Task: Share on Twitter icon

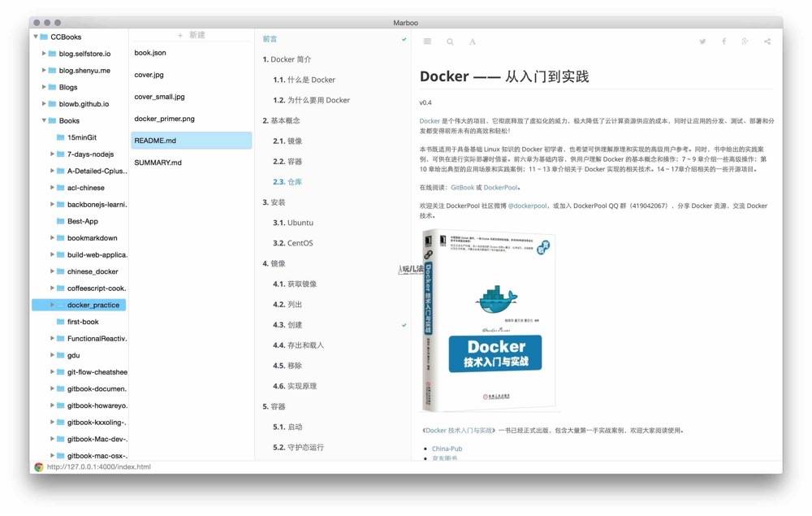Action: [702, 41]
